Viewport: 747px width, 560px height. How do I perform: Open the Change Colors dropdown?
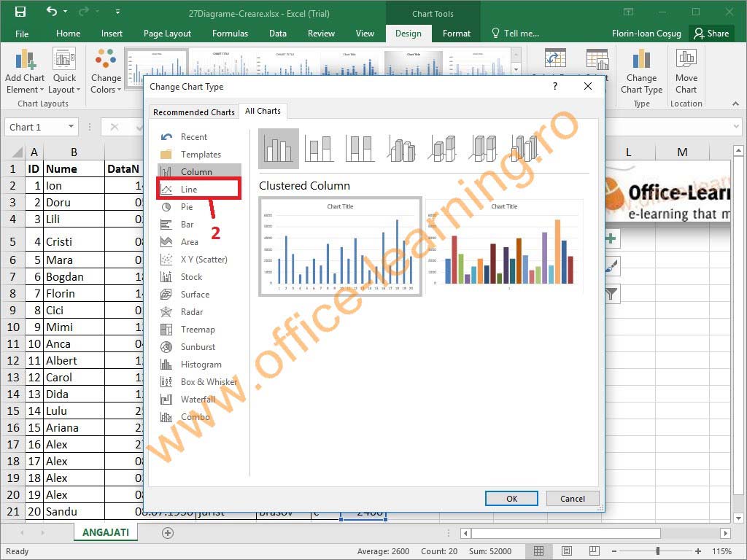point(106,72)
